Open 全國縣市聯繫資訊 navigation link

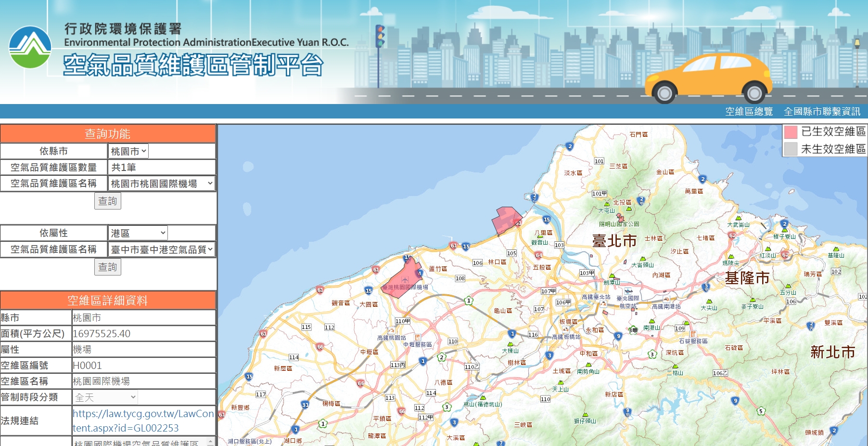(822, 112)
